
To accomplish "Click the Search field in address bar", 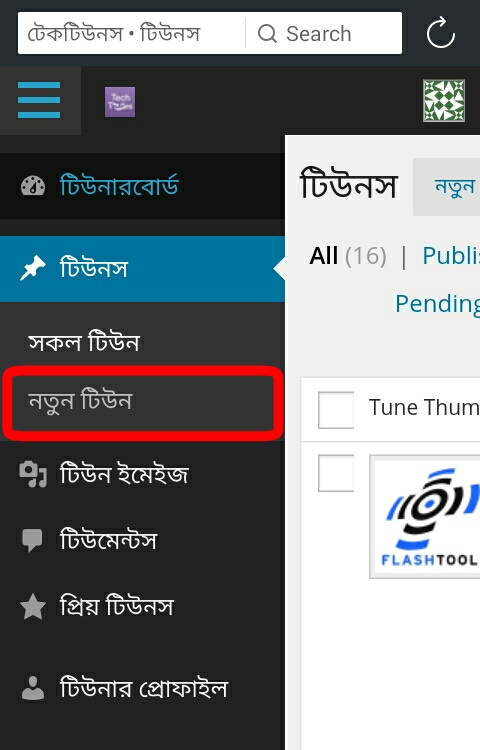I will click(x=324, y=33).
